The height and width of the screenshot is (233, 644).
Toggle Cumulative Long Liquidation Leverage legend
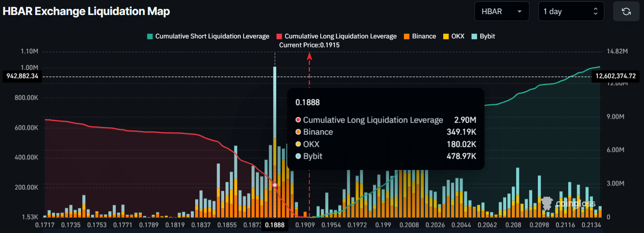[341, 36]
